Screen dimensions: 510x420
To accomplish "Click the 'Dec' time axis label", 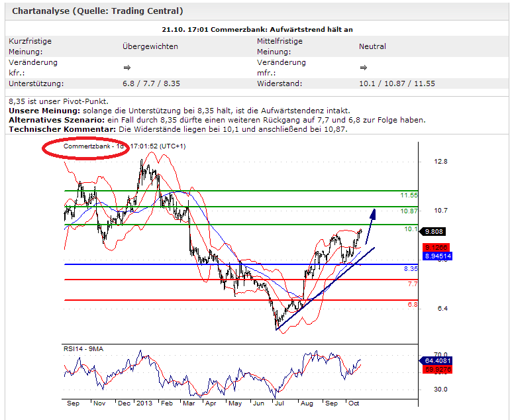I will click(x=124, y=403).
